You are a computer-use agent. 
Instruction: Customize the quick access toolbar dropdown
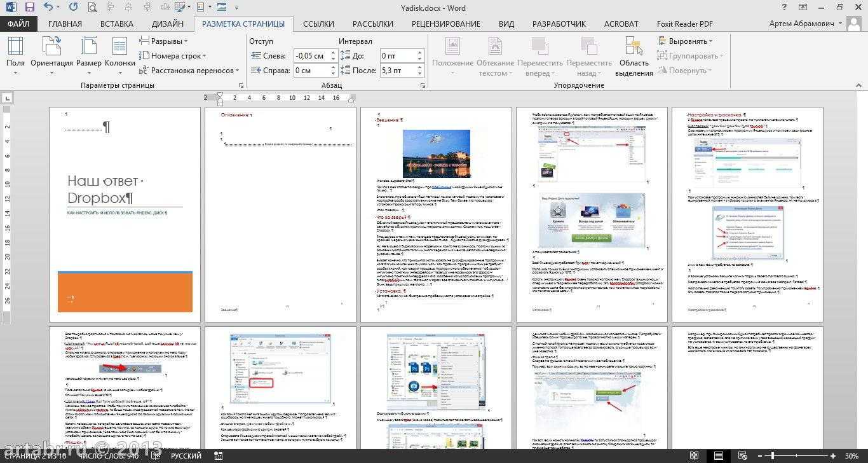coord(237,8)
